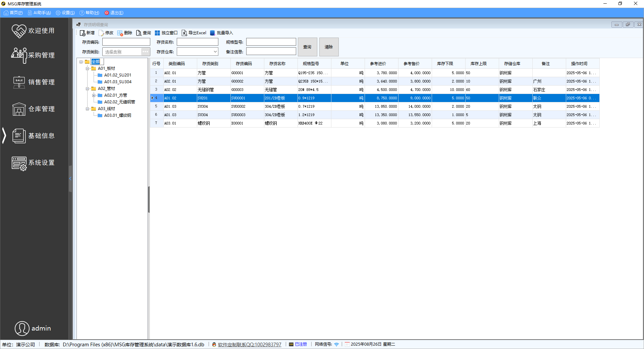Click the admin user avatar icon
The height and width of the screenshot is (349, 644).
click(x=22, y=328)
